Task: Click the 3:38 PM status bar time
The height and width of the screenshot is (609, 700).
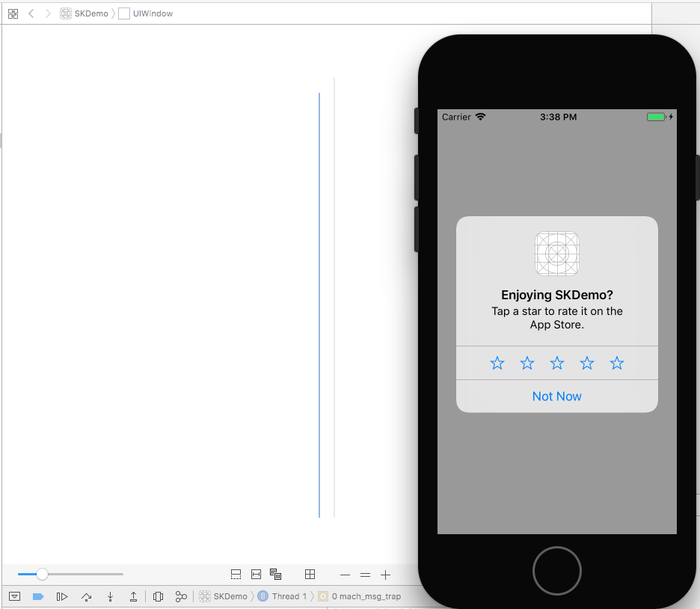Action: 559,117
